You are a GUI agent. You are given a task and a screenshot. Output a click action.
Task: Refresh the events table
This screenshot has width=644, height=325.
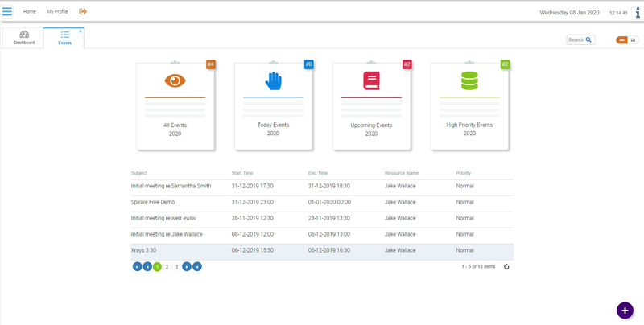click(x=506, y=267)
